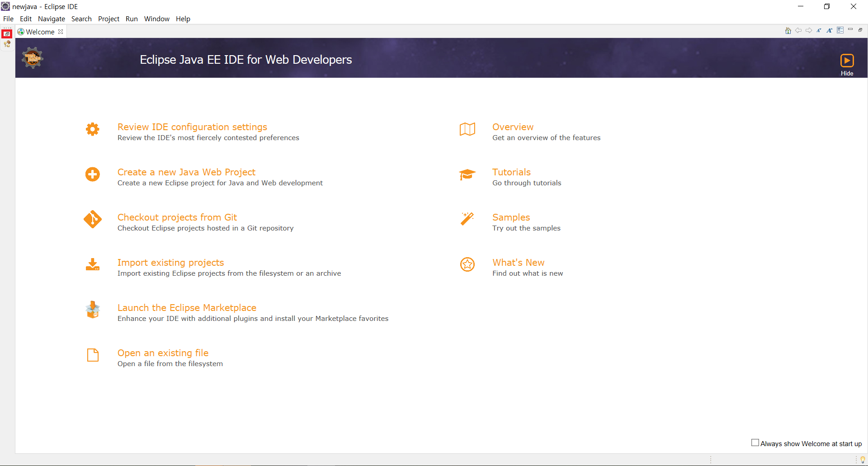The height and width of the screenshot is (466, 868).
Task: Minimize the Welcome view
Action: click(850, 29)
